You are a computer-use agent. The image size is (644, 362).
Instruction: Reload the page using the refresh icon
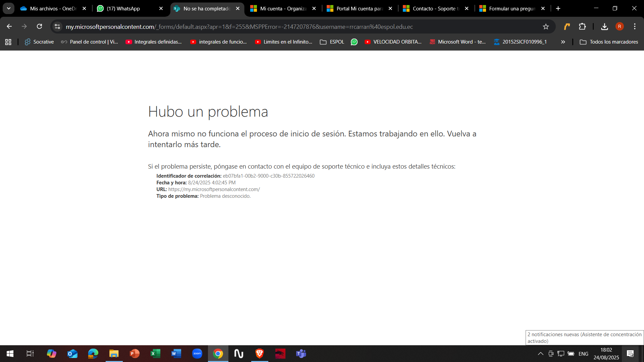point(40,26)
